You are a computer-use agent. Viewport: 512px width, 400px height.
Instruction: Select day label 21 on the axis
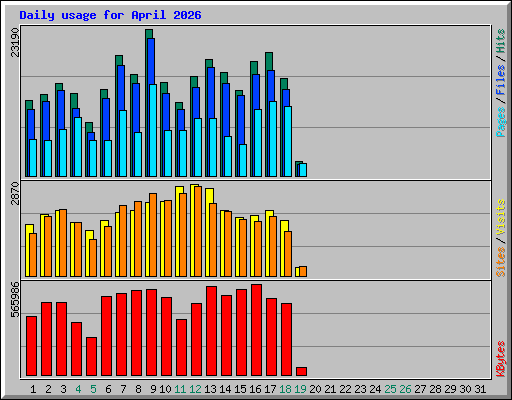330,389
